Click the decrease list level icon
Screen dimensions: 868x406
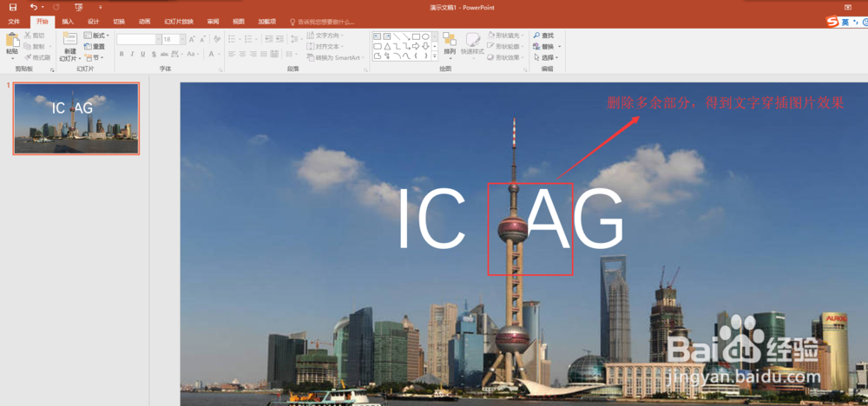(268, 39)
